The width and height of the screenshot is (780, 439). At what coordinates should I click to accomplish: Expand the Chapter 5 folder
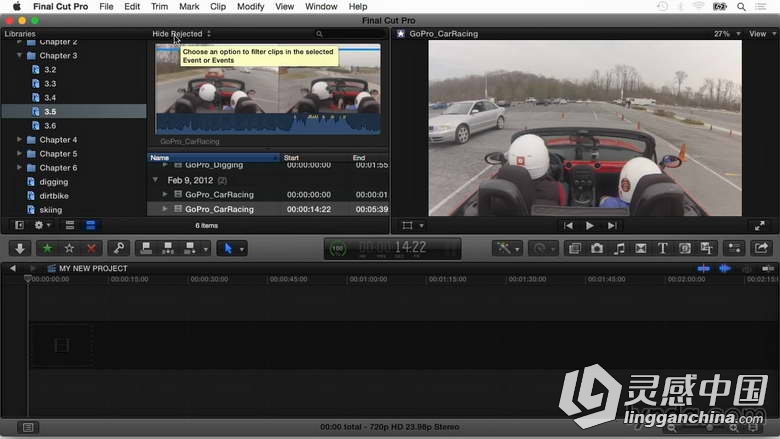tap(19, 154)
